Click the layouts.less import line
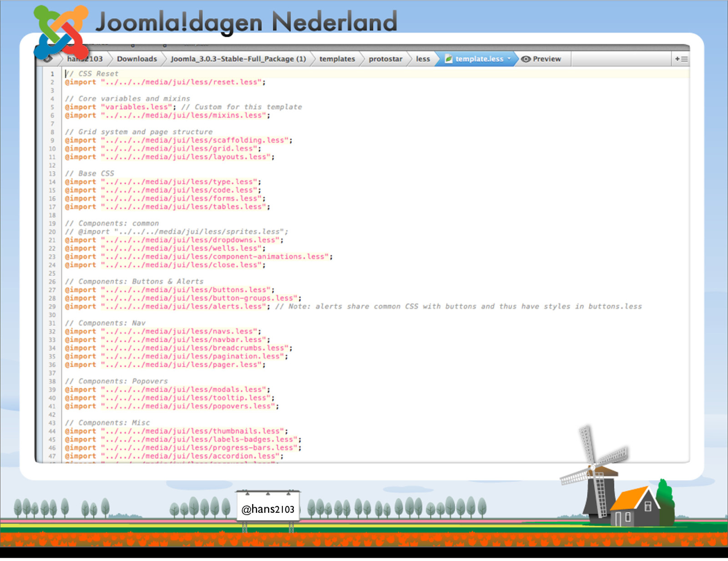The height and width of the screenshot is (561, 728). coord(170,157)
